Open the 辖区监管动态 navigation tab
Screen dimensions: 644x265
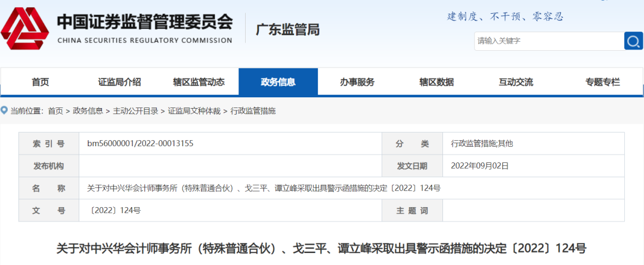pyautogui.click(x=199, y=82)
